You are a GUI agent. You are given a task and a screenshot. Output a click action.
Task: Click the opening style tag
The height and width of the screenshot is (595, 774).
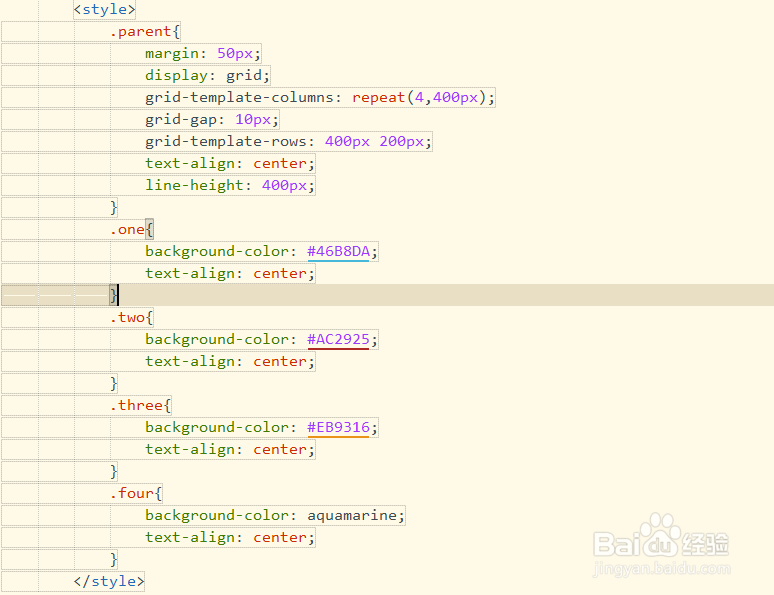(104, 9)
